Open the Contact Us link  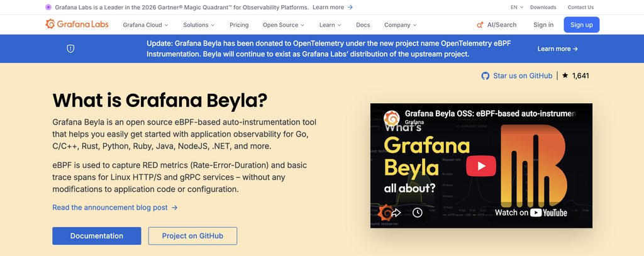[x=580, y=7]
